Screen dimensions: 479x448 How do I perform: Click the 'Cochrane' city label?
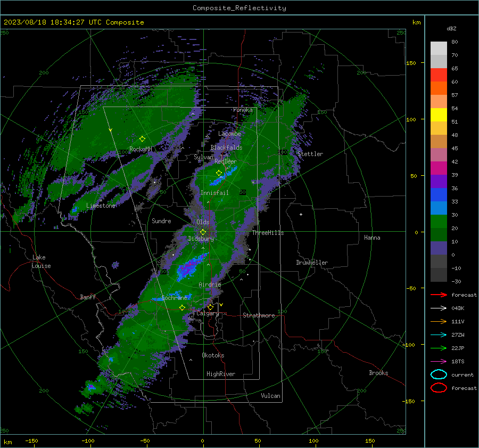(x=174, y=298)
